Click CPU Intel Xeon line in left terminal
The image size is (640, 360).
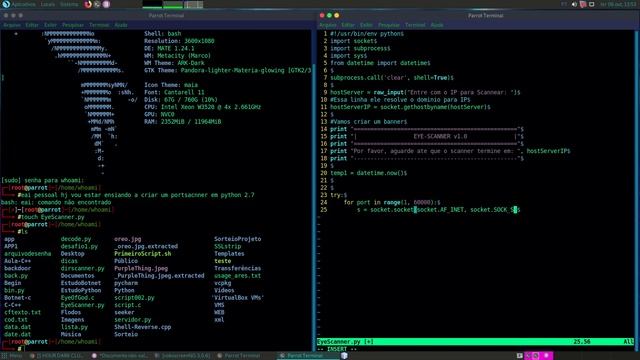click(202, 107)
